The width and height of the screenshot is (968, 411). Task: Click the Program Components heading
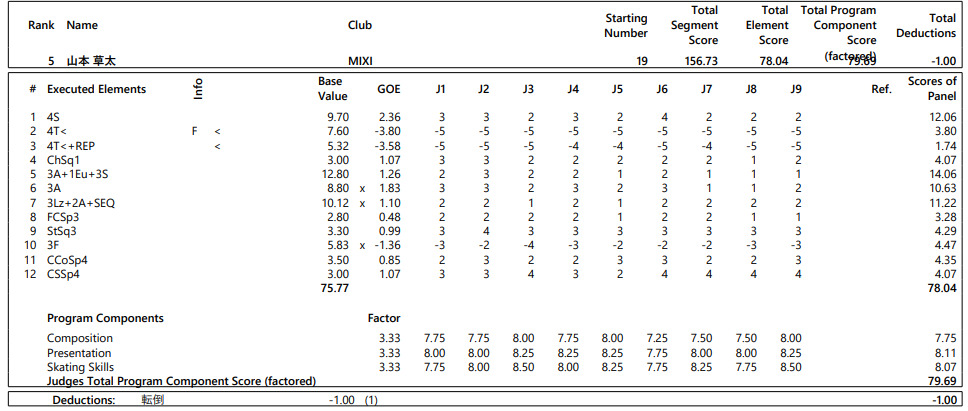(105, 318)
